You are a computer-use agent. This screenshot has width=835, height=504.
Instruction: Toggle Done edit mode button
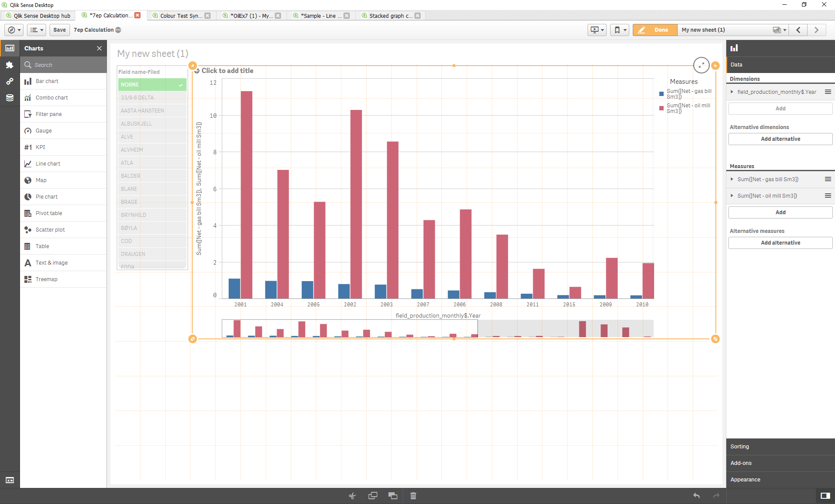point(655,30)
